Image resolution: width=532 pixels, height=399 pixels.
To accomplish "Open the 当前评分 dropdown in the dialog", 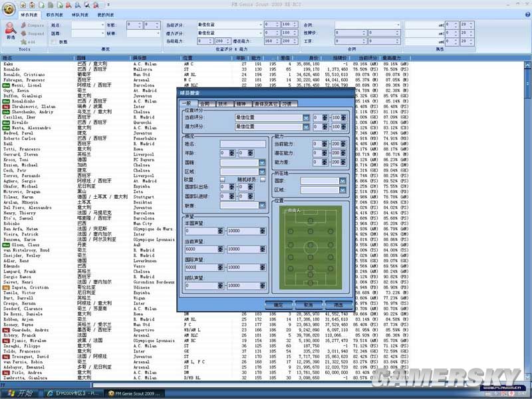I will (x=306, y=118).
